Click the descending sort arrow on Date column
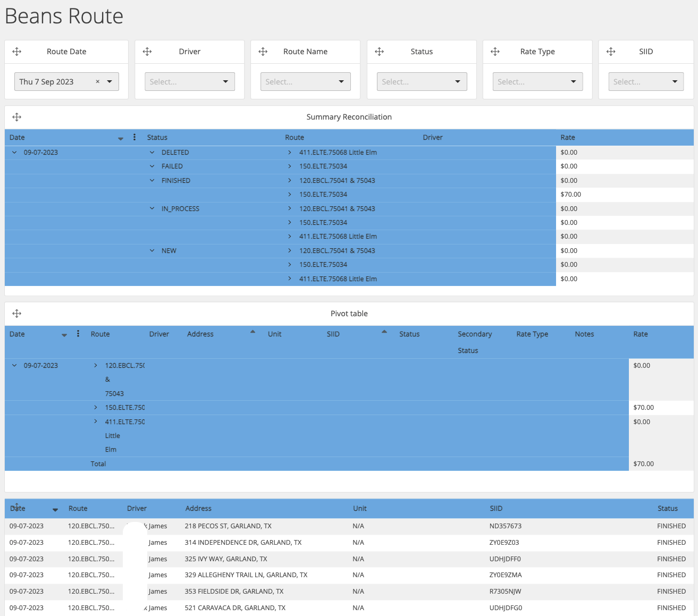Screen dimensions: 698x616 tap(121, 138)
